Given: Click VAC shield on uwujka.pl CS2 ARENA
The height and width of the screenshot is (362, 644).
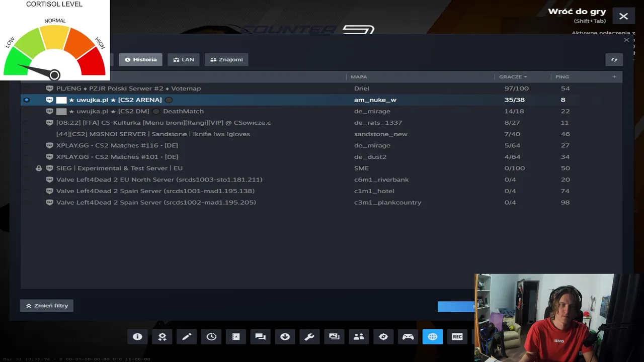Looking at the screenshot, I should point(49,100).
